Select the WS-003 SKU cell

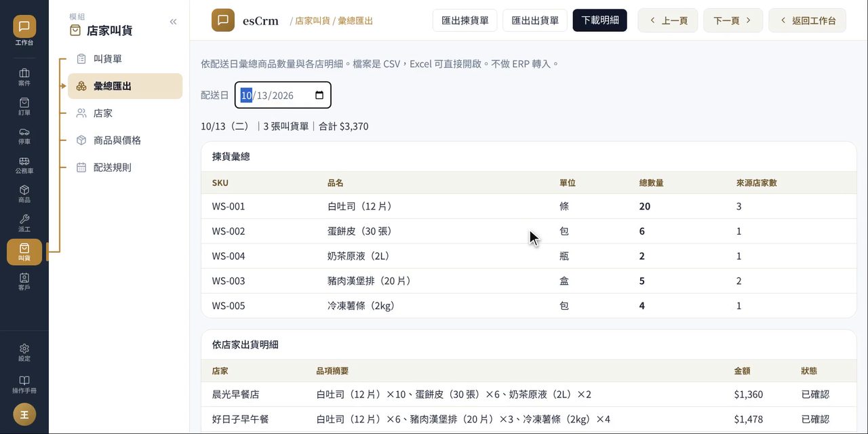[229, 281]
